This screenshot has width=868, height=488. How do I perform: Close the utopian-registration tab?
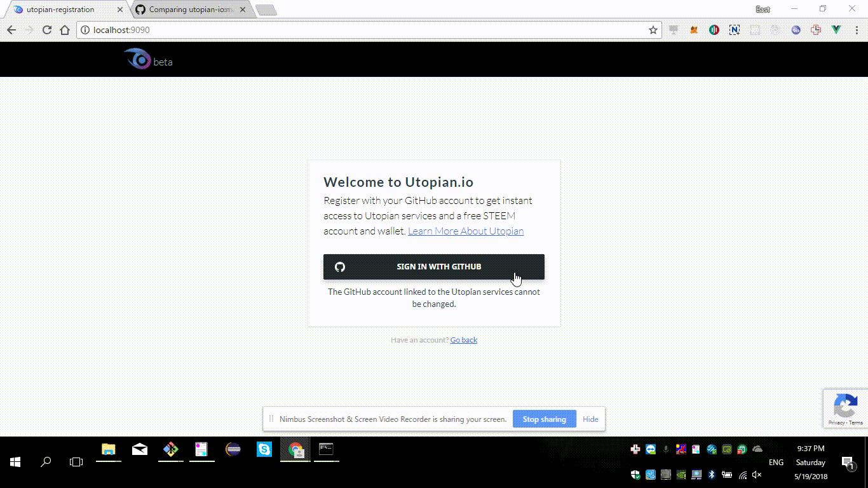point(120,10)
